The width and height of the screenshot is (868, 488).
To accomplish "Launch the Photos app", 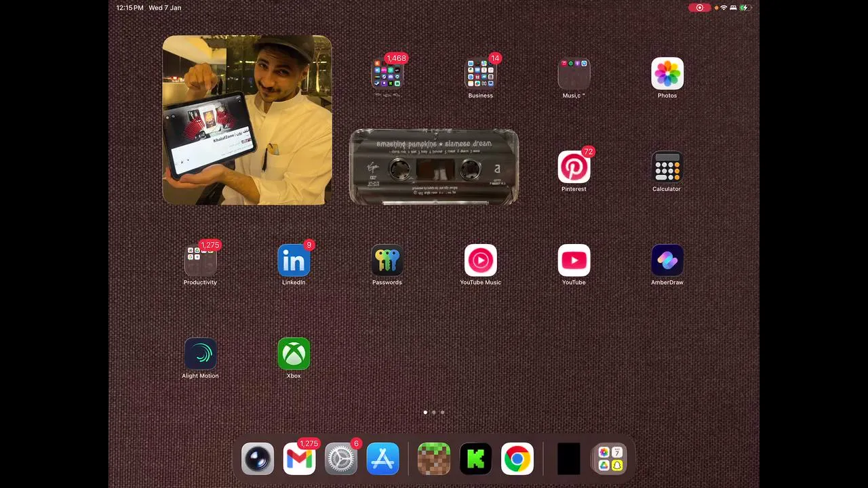I will point(667,74).
